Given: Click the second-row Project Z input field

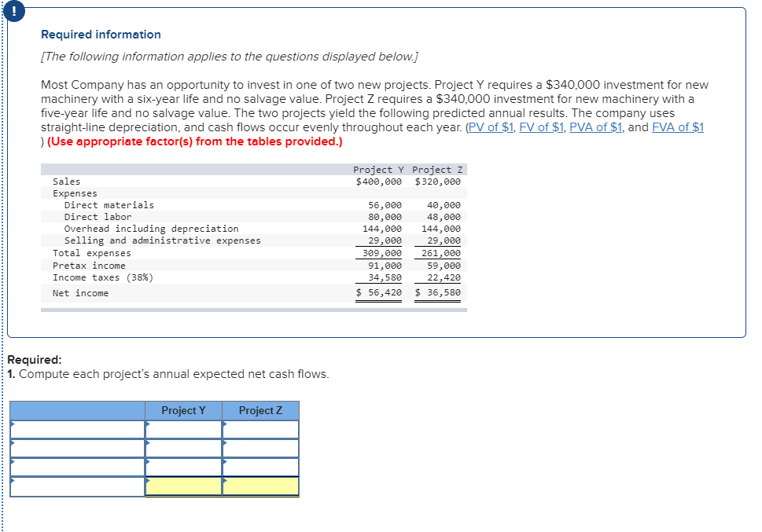Looking at the screenshot, I should click(x=260, y=447).
